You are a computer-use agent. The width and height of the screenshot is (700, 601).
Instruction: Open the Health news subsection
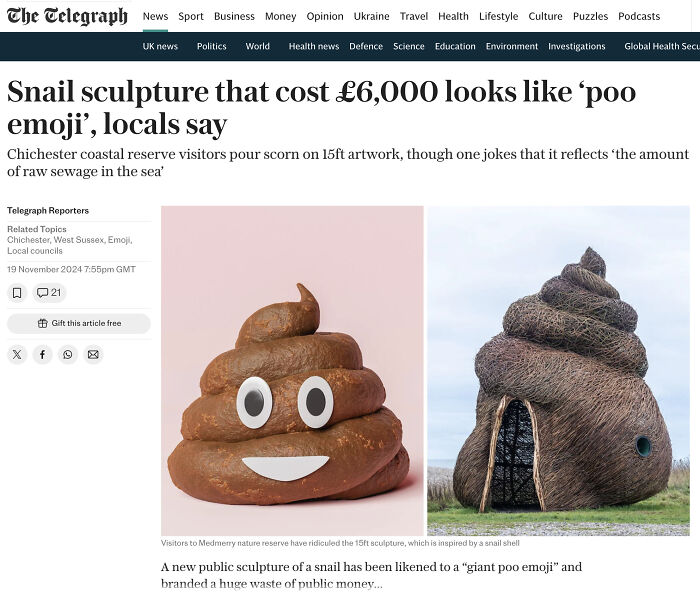(314, 46)
